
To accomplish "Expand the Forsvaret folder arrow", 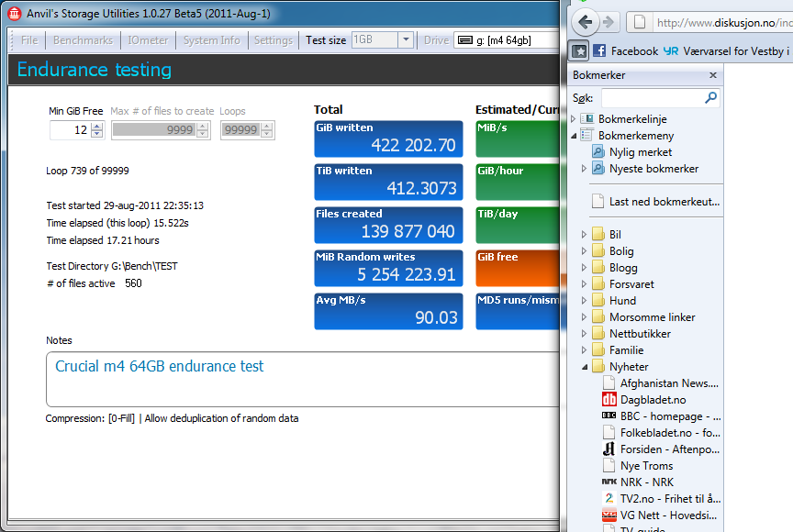I will point(584,284).
